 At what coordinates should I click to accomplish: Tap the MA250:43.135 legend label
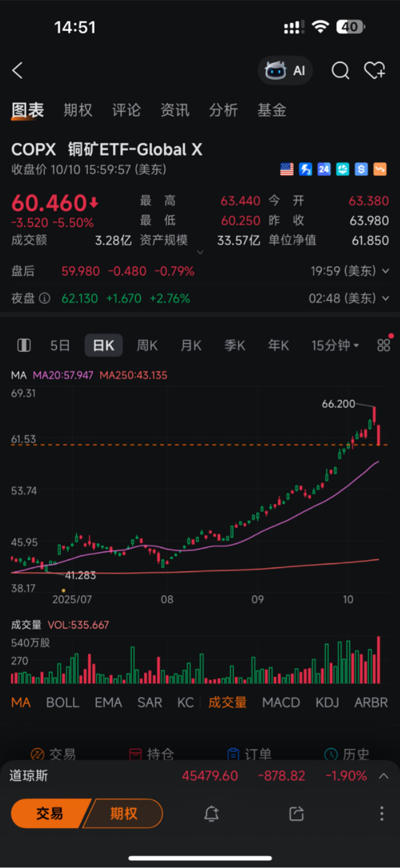(x=133, y=375)
